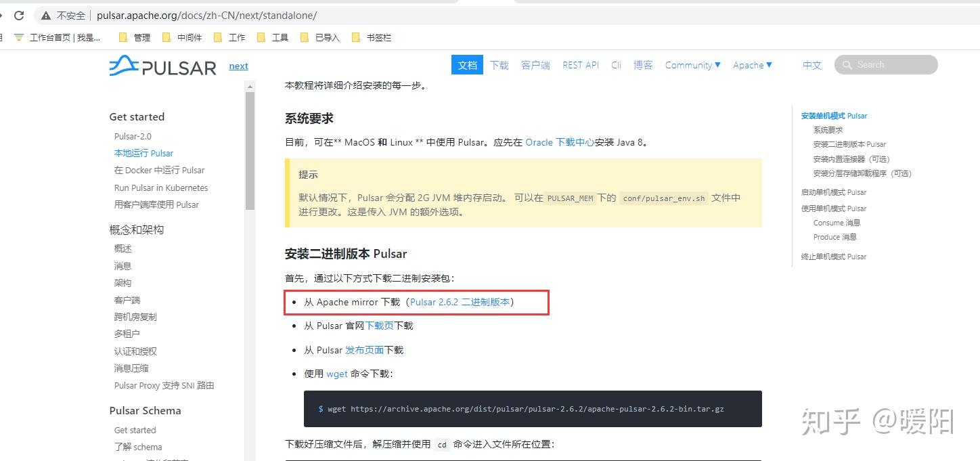Select 本地运行 Pulsar in the sidebar
This screenshot has height=461, width=980.
(143, 153)
